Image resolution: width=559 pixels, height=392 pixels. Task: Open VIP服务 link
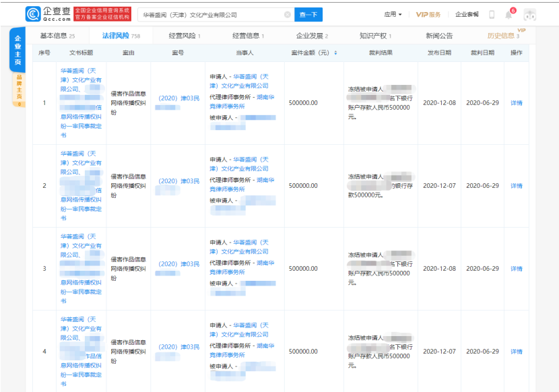[x=428, y=15]
